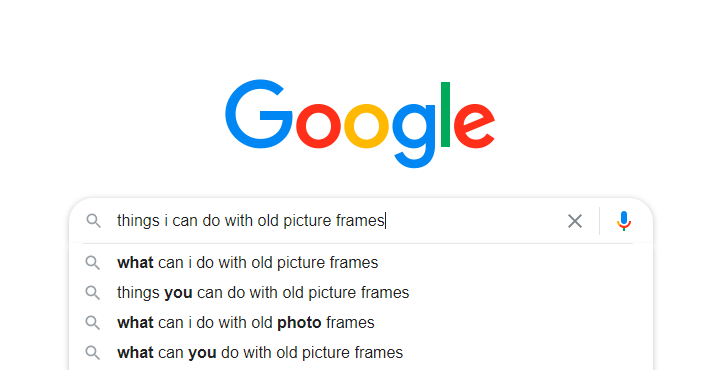Click the bold word 'photo' in third suggestion
710x370 pixels.
pos(299,323)
